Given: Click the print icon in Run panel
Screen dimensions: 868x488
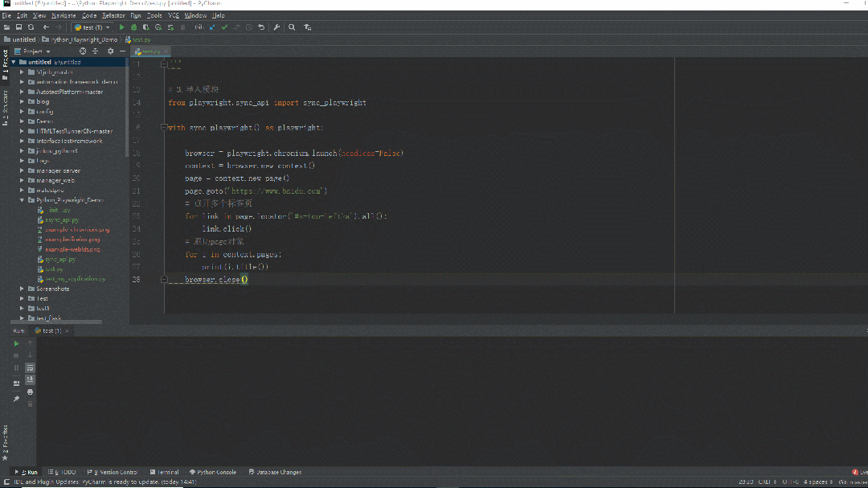Looking at the screenshot, I should [x=30, y=392].
